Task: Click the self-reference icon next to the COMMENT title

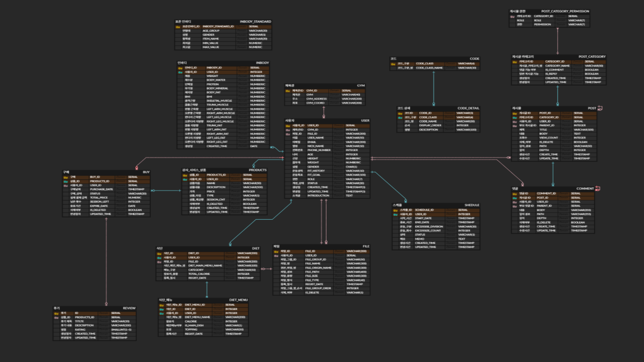Action: [x=597, y=188]
